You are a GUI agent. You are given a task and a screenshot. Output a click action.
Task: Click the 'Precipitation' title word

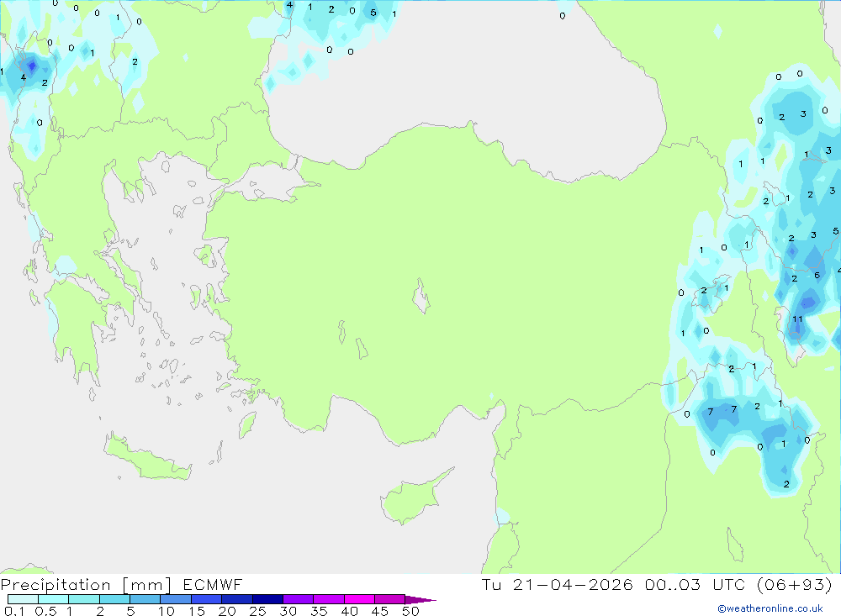(x=56, y=585)
